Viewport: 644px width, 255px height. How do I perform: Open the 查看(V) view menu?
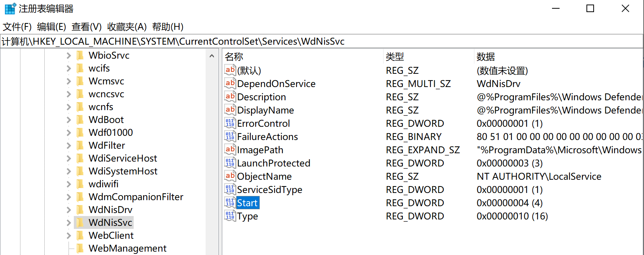(x=87, y=27)
